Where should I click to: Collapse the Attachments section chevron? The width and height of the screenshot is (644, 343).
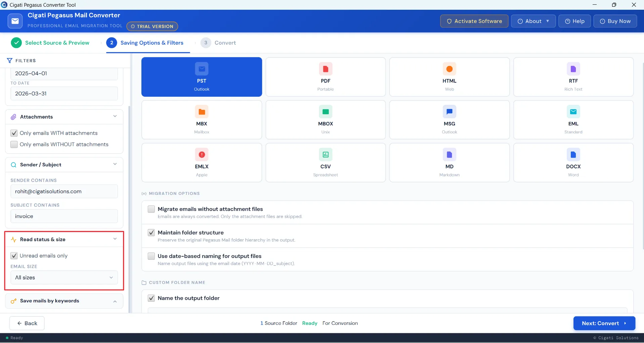pos(115,116)
